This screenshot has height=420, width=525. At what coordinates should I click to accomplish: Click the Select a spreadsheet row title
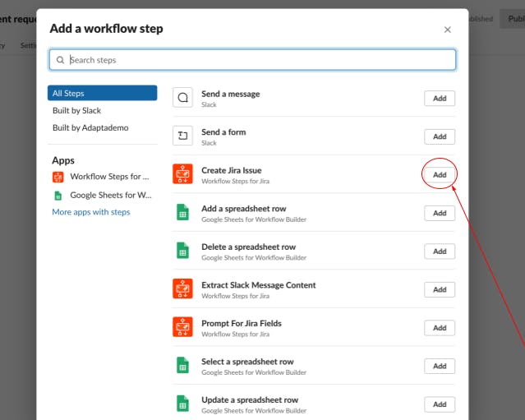[x=247, y=362]
